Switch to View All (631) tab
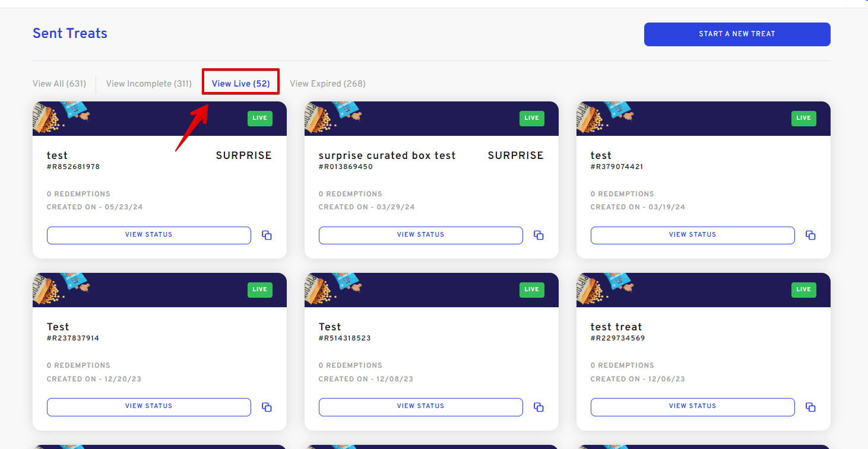The image size is (868, 449). pos(59,84)
